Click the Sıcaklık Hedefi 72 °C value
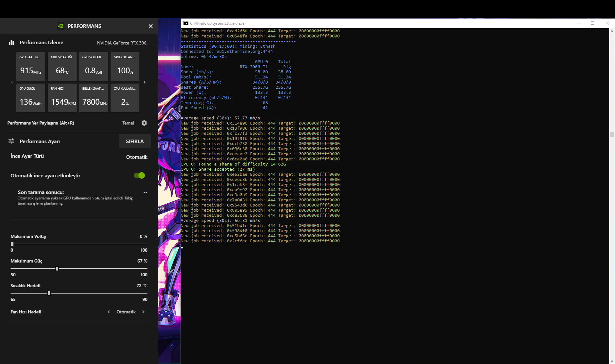615x364 pixels. [x=142, y=286]
